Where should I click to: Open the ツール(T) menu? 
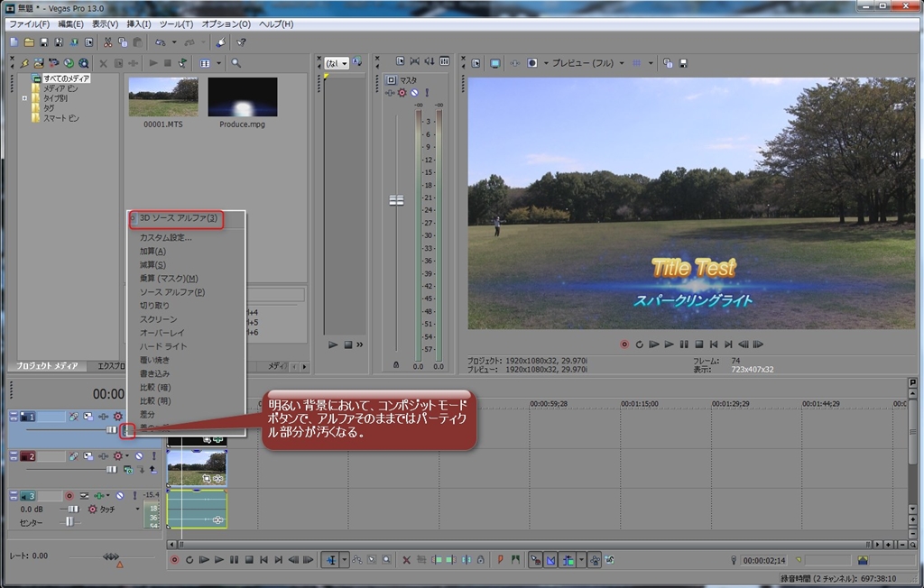click(176, 24)
